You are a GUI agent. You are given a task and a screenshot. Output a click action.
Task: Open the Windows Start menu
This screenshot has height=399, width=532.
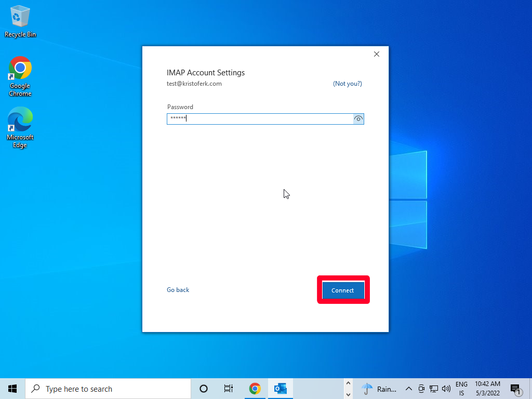click(x=12, y=389)
